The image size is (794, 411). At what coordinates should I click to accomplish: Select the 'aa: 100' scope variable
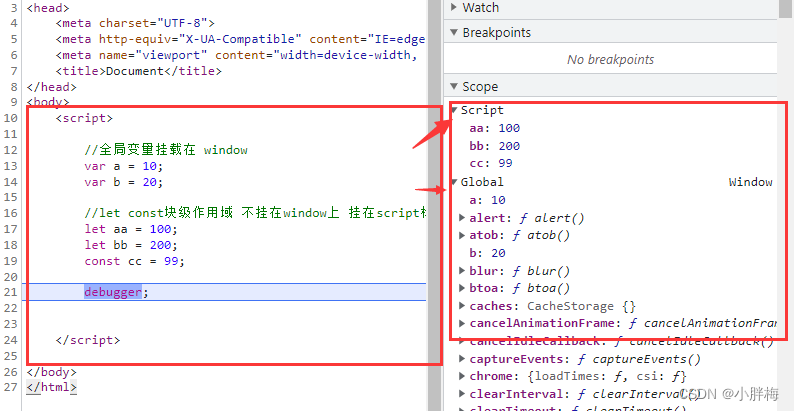[x=495, y=128]
